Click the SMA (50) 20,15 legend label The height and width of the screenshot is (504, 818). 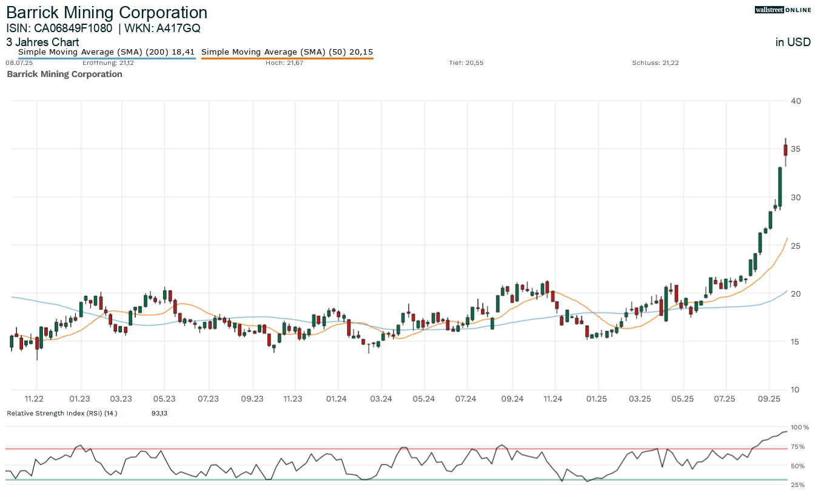[x=287, y=52]
